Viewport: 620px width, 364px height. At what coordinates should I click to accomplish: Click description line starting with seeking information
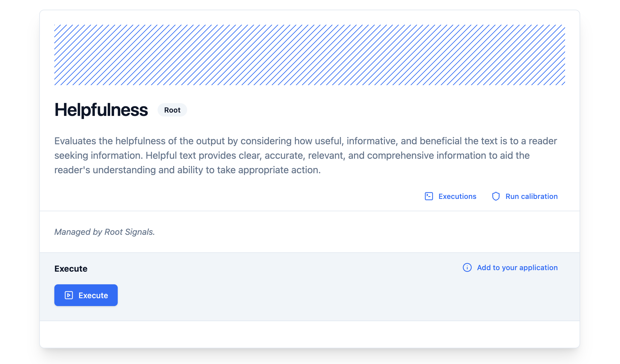pos(292,155)
